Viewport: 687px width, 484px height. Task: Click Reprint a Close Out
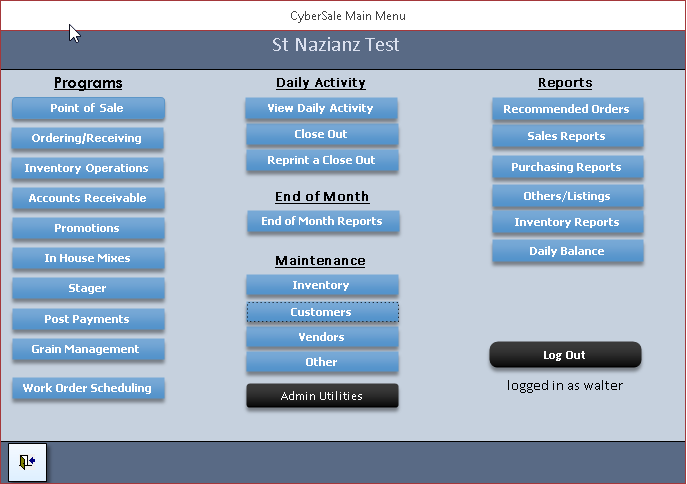click(322, 160)
